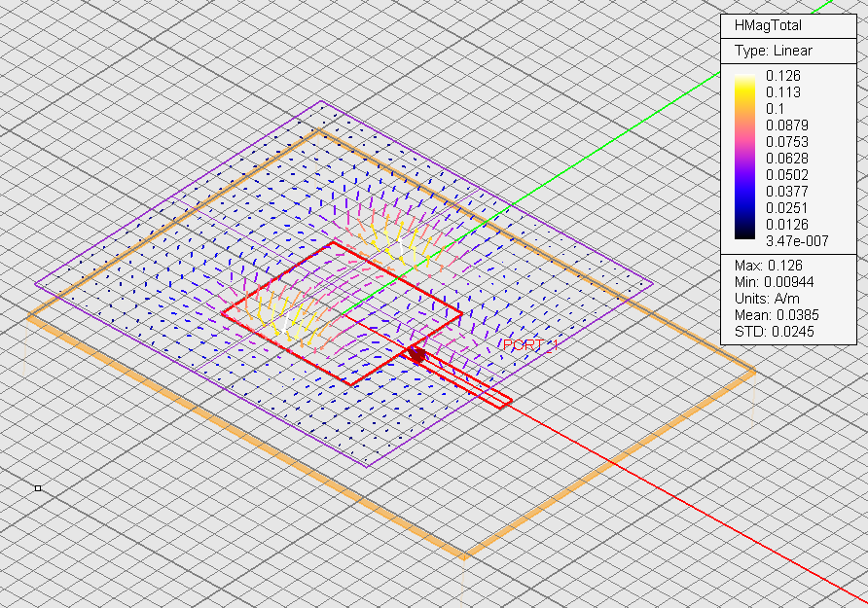Click the 'Units: A/m' entry

click(767, 299)
